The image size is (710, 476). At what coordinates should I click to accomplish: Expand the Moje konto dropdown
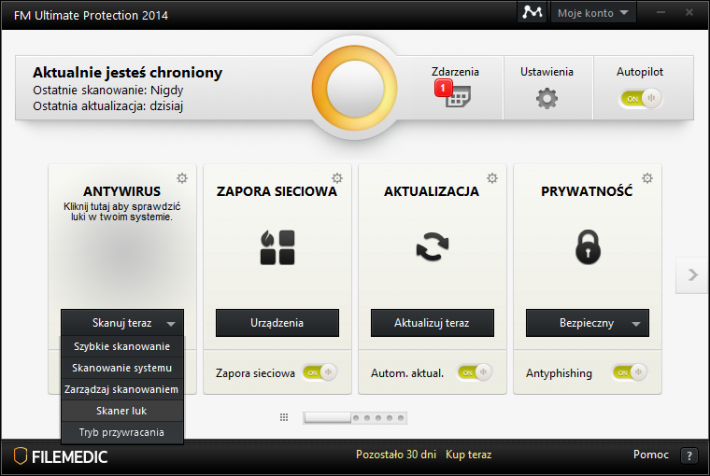click(x=593, y=13)
